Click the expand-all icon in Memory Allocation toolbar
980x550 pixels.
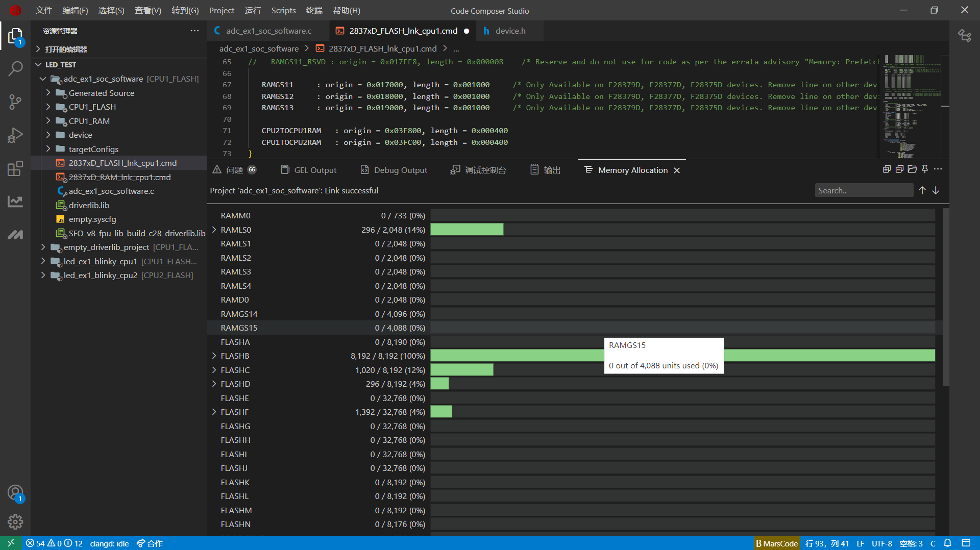pos(887,169)
